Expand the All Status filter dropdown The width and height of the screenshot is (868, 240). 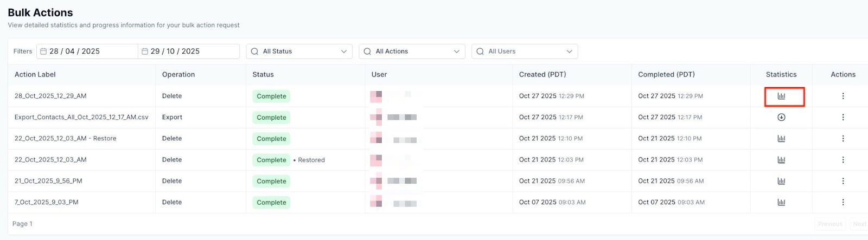tap(299, 51)
